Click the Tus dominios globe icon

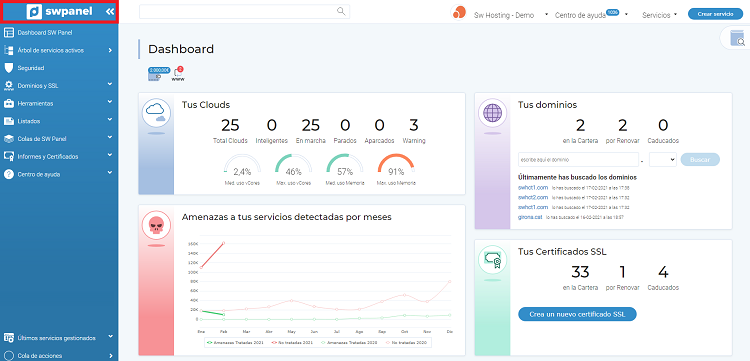click(x=492, y=113)
